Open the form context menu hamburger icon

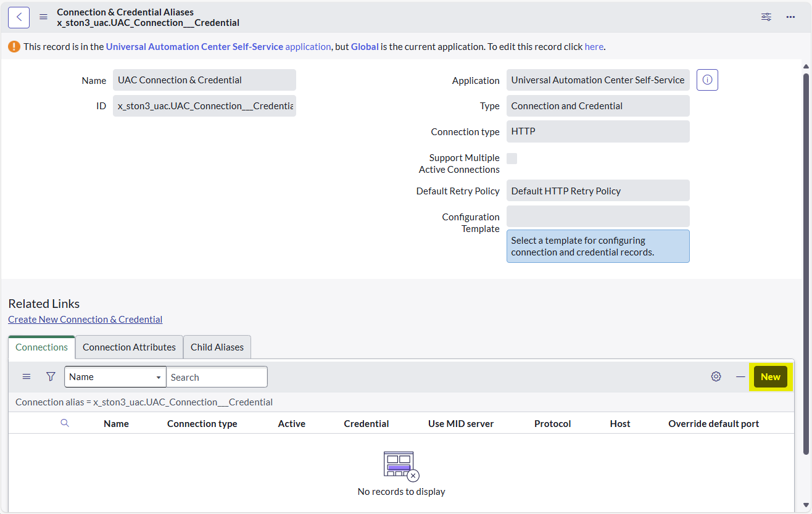43,17
